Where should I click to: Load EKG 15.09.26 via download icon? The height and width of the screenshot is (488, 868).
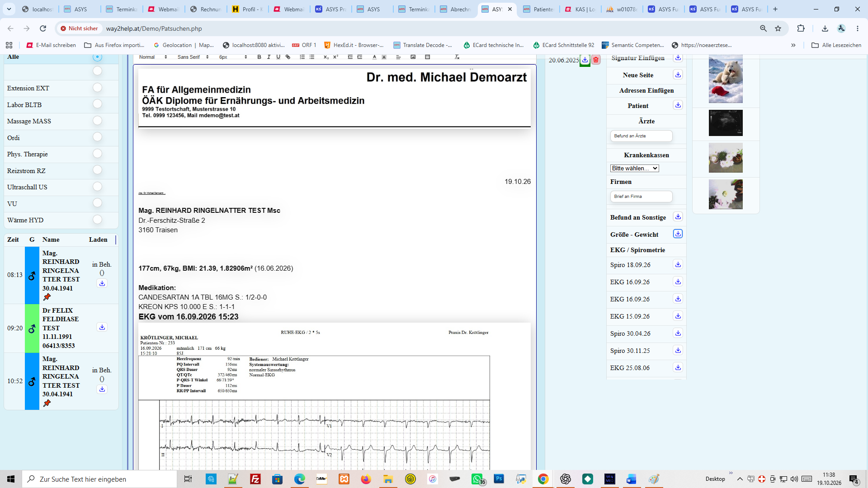tap(678, 316)
